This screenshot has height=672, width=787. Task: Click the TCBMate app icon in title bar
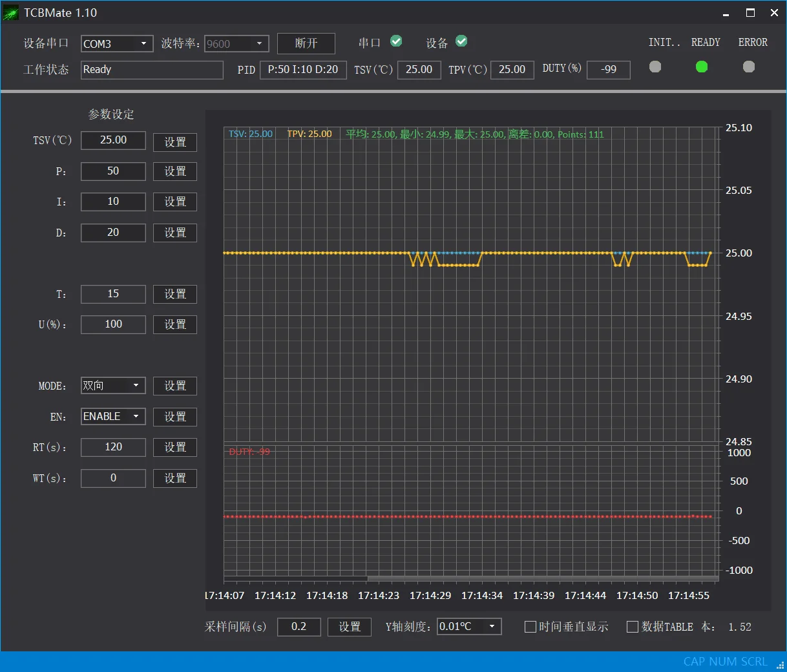(x=11, y=13)
